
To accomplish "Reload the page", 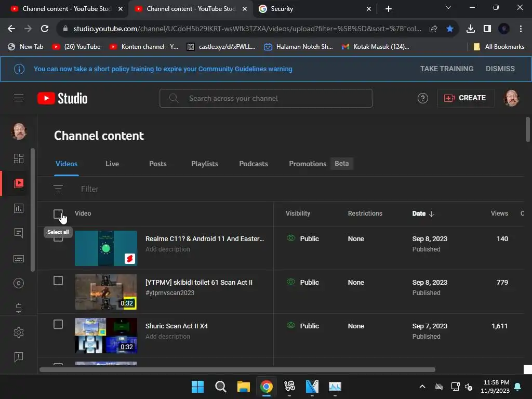I will click(x=45, y=29).
